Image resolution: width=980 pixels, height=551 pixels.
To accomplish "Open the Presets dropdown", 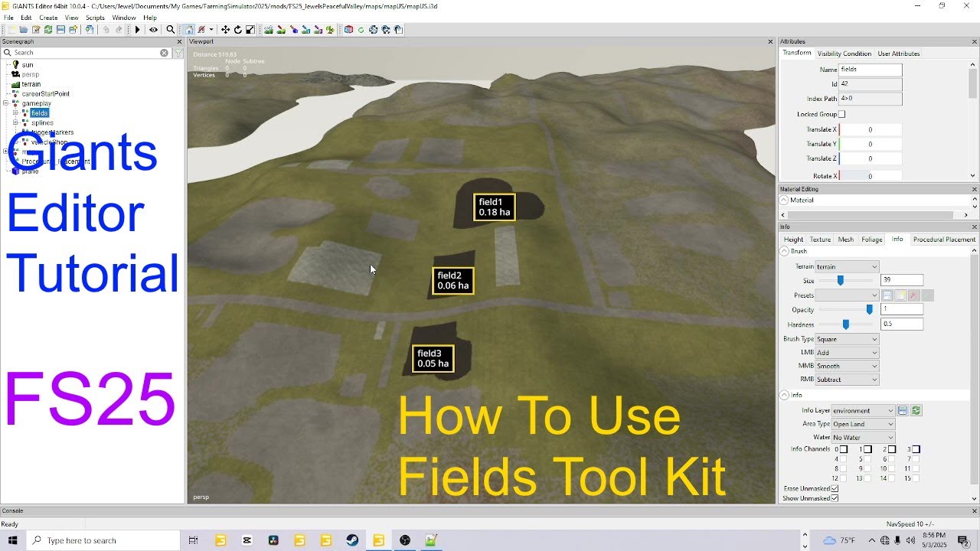I will coord(847,295).
